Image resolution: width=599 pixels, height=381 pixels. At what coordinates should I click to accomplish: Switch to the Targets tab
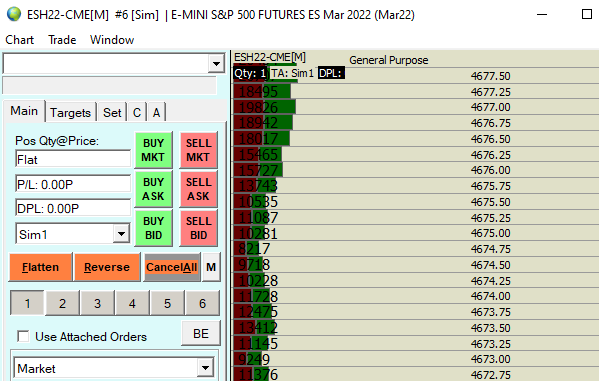click(x=70, y=112)
